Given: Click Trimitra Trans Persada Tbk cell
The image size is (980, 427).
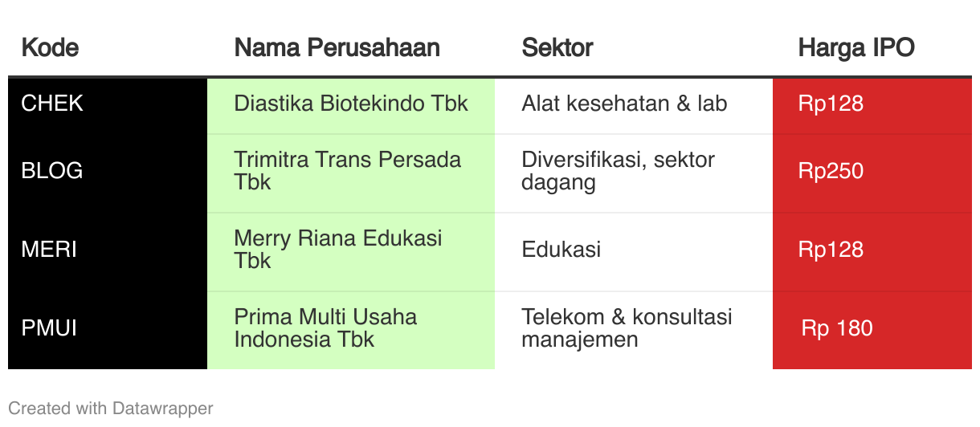Looking at the screenshot, I should click(347, 170).
